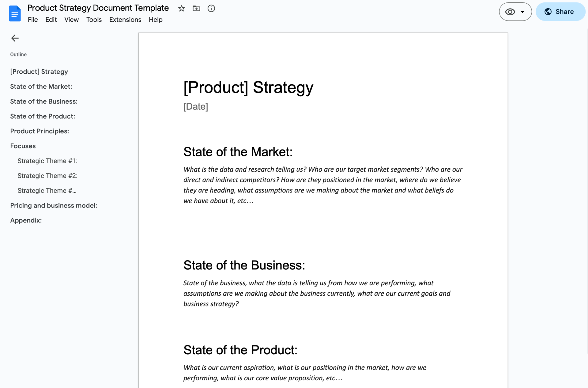Star the Product Strategy Document Template
The image size is (588, 388).
tap(182, 9)
